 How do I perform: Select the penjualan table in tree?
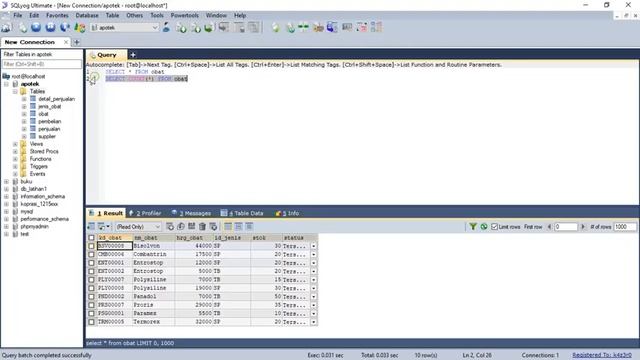point(49,129)
